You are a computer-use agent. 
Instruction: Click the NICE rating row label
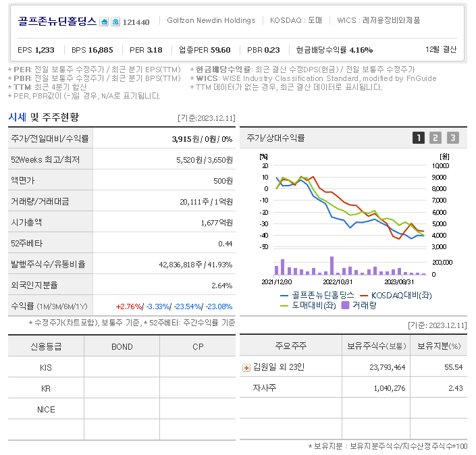[46, 410]
